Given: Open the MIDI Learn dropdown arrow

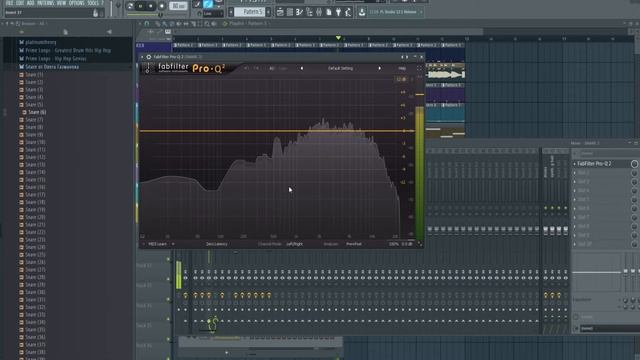Looking at the screenshot, I should (x=173, y=244).
